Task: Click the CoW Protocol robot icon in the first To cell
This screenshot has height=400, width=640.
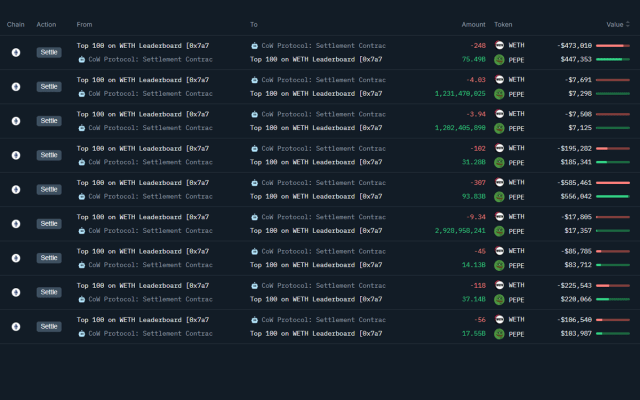Action: pos(255,45)
